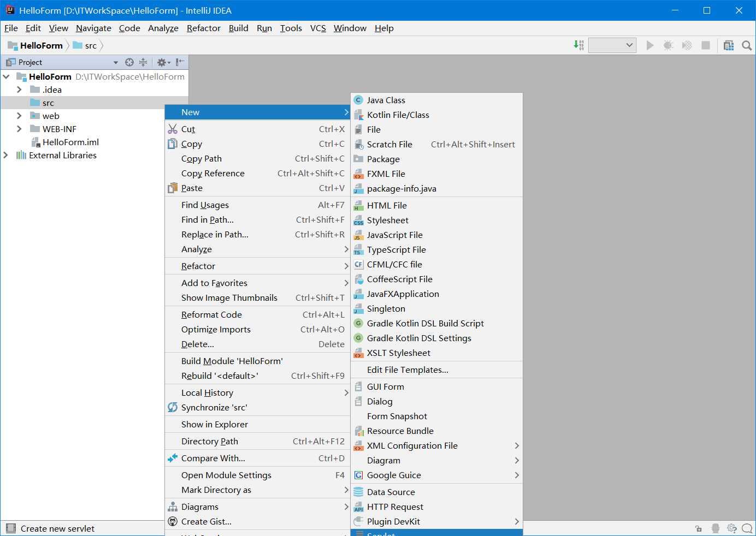
Task: Click the Run with Coverage icon
Action: pyautogui.click(x=687, y=45)
